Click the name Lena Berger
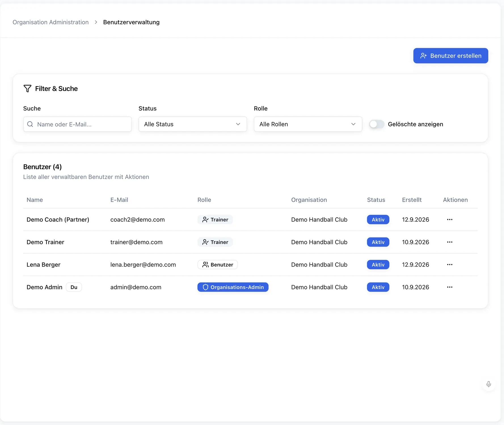504x425 pixels. pyautogui.click(x=43, y=265)
